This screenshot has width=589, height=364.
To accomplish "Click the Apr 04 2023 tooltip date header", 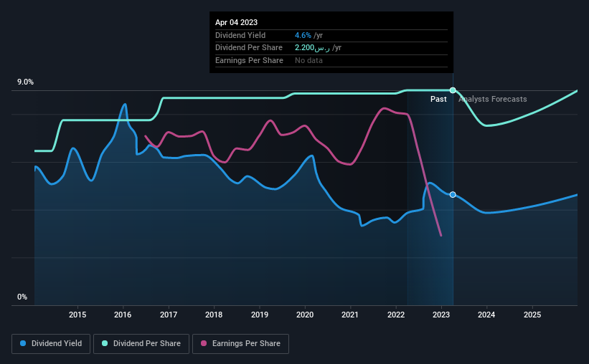I will coord(236,22).
